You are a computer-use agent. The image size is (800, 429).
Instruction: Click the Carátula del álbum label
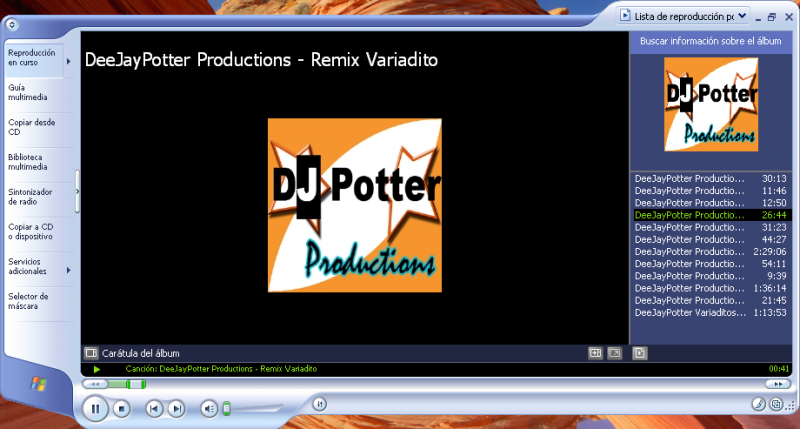(x=141, y=354)
